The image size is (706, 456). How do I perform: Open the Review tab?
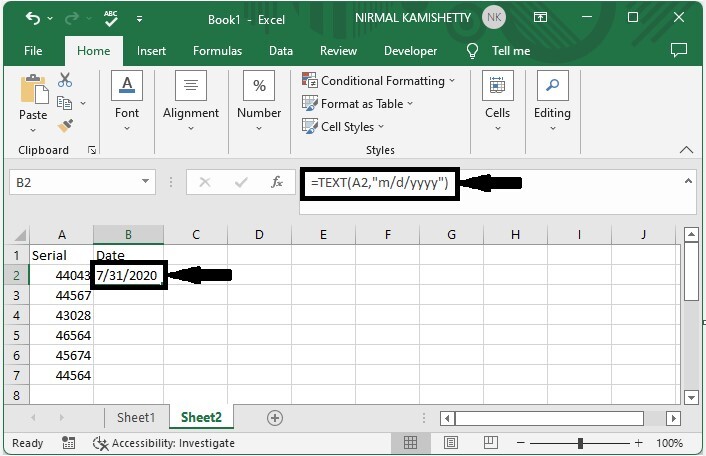(338, 51)
